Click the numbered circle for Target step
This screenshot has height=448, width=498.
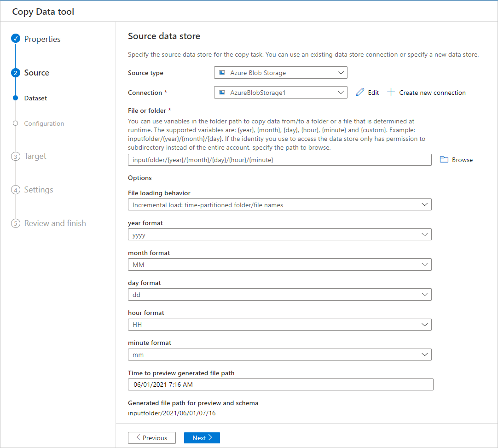coord(16,156)
